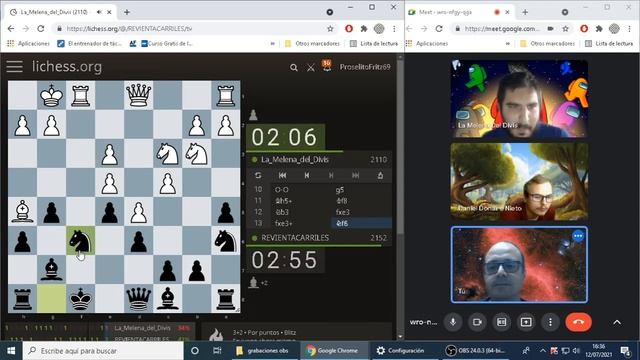Open Lista de lectura in Meet window
The image size is (640, 360).
(609, 43)
